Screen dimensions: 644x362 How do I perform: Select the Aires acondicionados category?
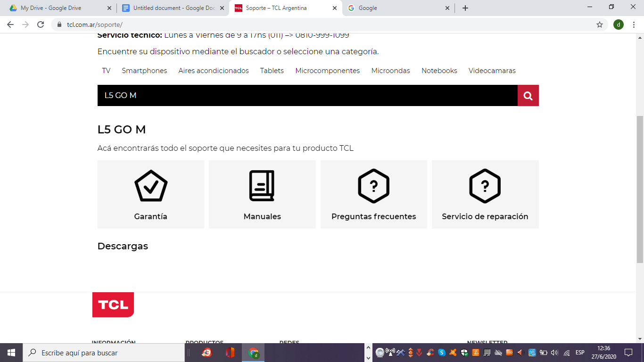(x=214, y=71)
